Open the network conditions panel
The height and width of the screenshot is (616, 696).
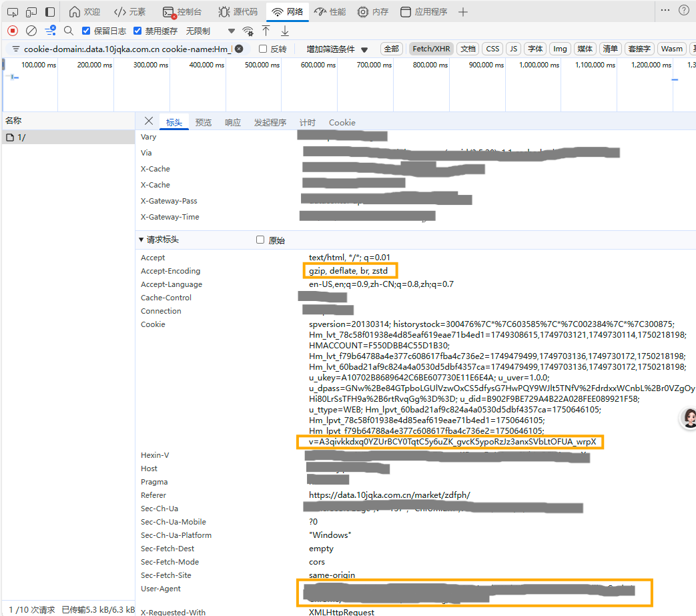(x=248, y=31)
